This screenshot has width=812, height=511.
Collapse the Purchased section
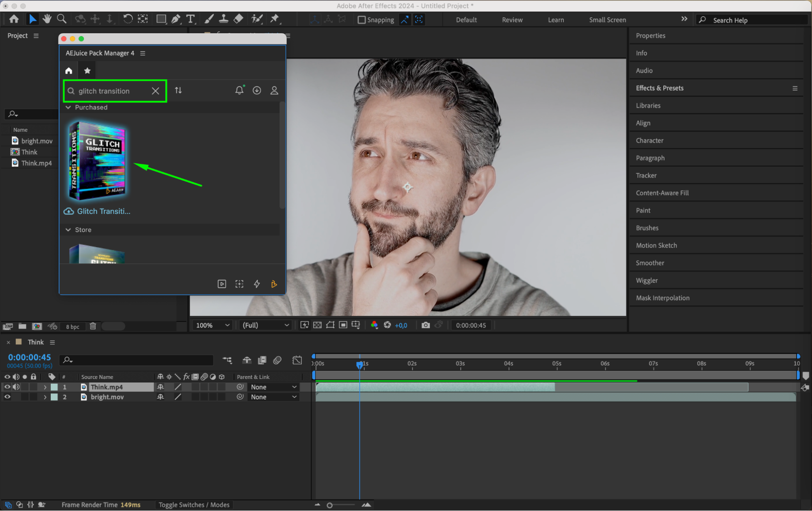pos(68,107)
